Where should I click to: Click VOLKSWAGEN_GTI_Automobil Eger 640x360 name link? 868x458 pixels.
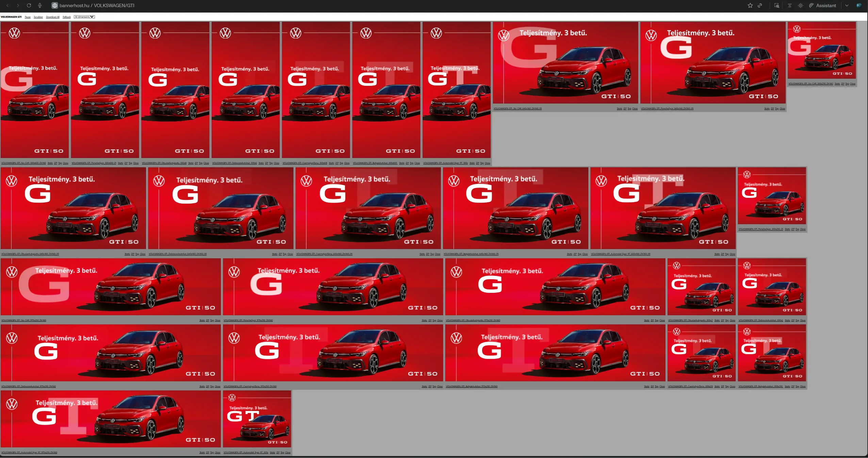coord(621,254)
